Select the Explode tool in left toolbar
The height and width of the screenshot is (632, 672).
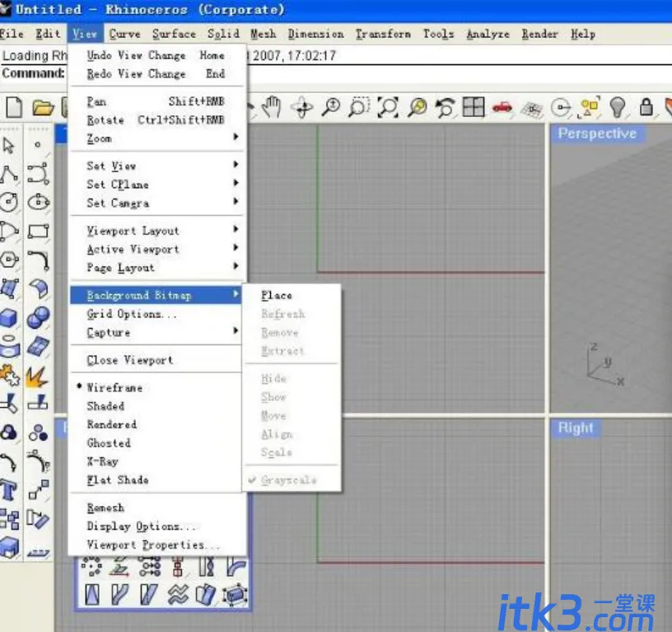click(x=37, y=376)
